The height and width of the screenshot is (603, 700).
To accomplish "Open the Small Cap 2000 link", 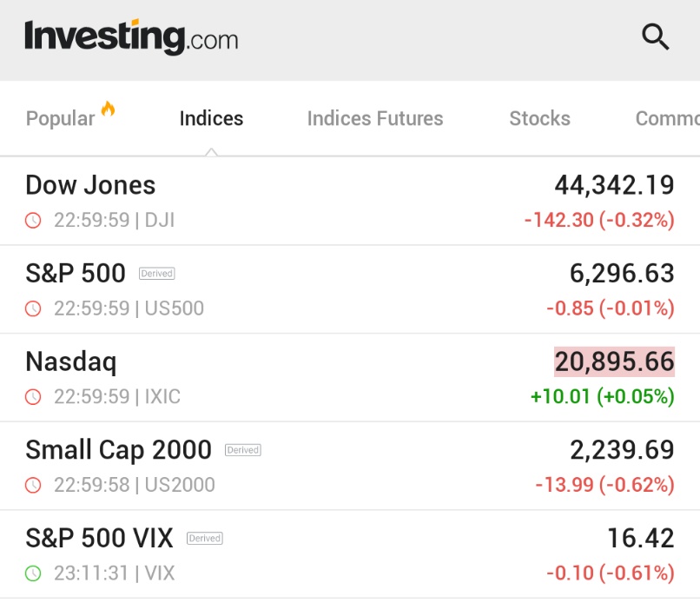I will (x=118, y=450).
